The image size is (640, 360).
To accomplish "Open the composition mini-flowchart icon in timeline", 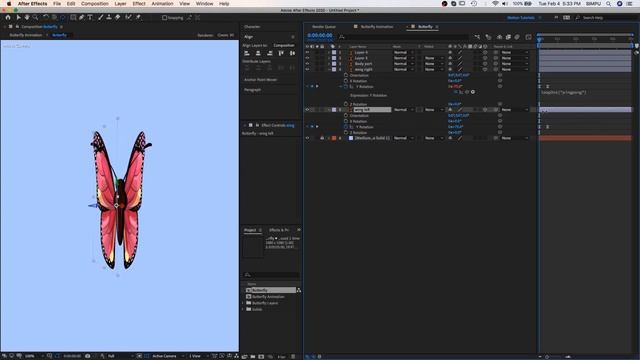I will coord(477,37).
